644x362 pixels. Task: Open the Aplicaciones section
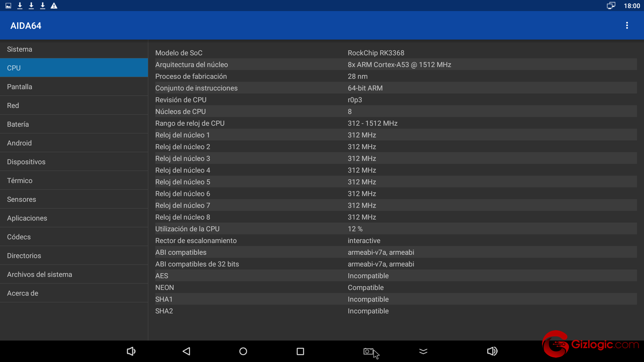[x=74, y=218]
